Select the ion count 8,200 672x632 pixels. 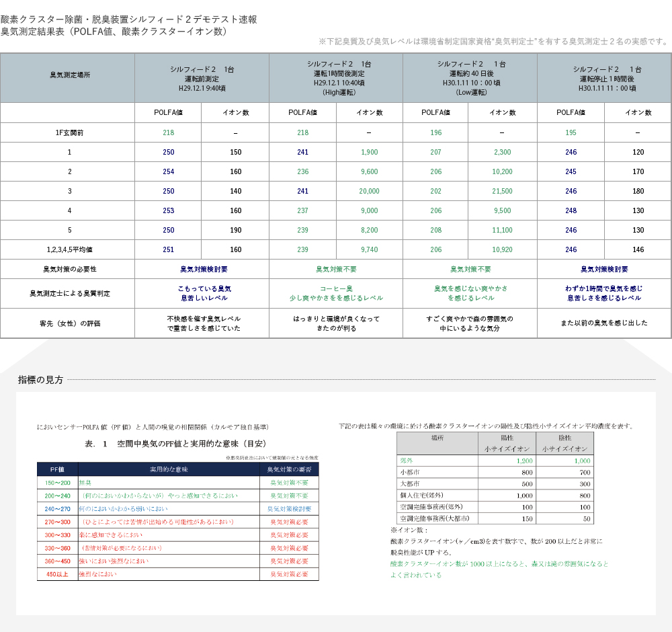pos(370,230)
